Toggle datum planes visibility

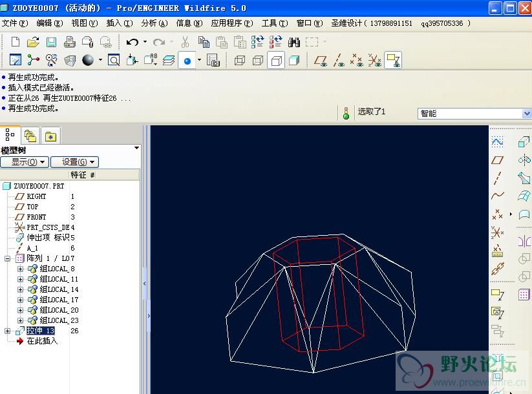321,60
